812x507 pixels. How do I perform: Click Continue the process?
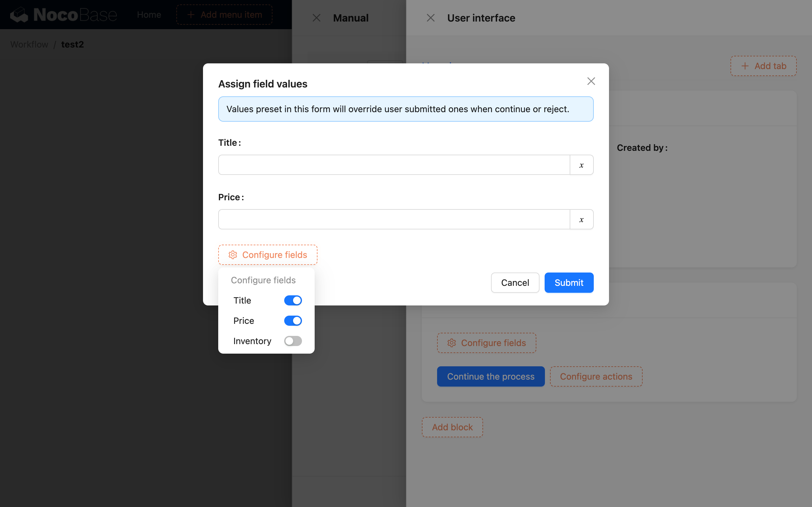490,376
